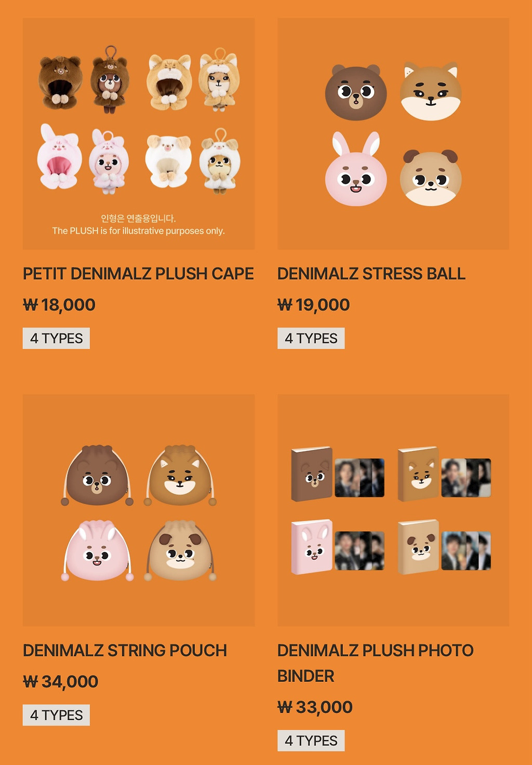Click the pink rabbit photo binder icon
This screenshot has width=532, height=765.
[x=312, y=547]
